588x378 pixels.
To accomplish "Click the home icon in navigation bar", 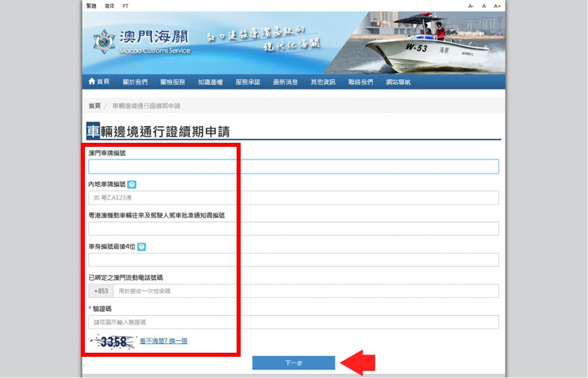I will (92, 81).
